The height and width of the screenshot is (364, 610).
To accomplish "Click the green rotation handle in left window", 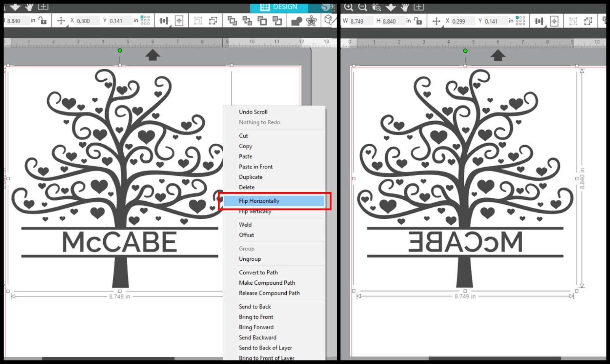I will [120, 50].
